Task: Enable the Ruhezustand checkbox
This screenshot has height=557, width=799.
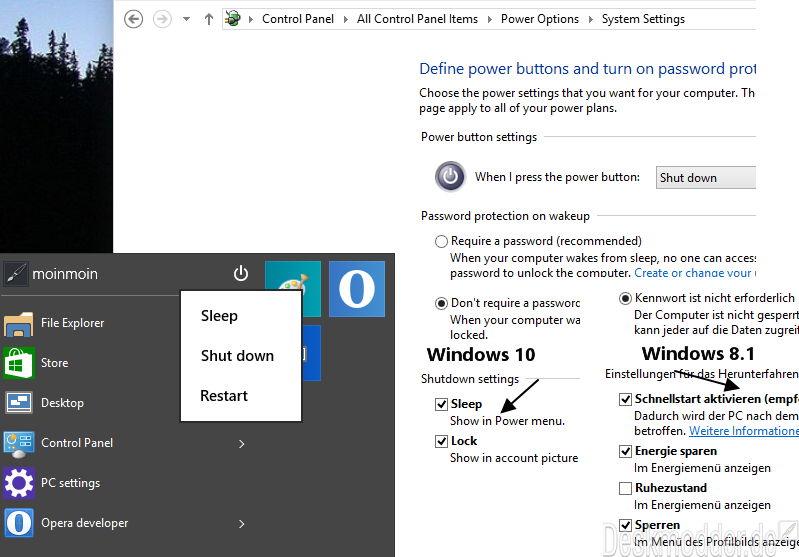Action: tap(625, 488)
